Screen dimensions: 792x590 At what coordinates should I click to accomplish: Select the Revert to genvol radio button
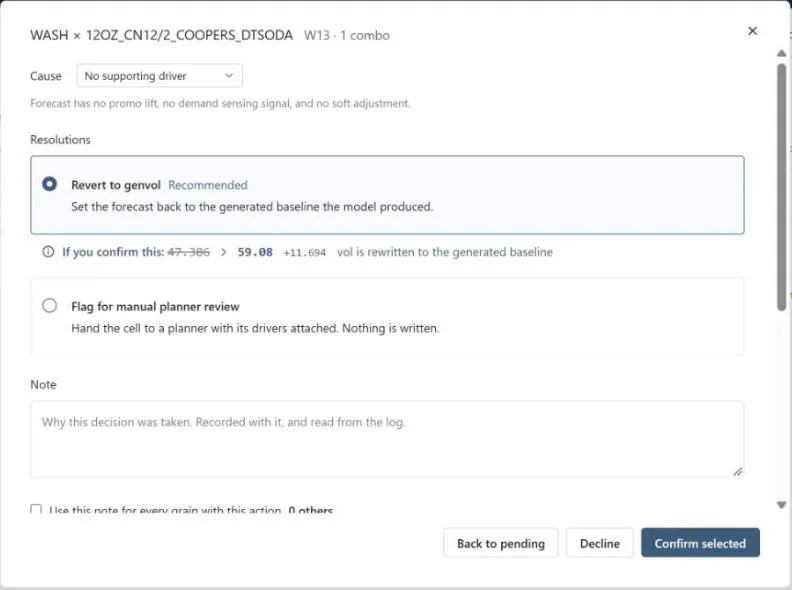pos(50,184)
